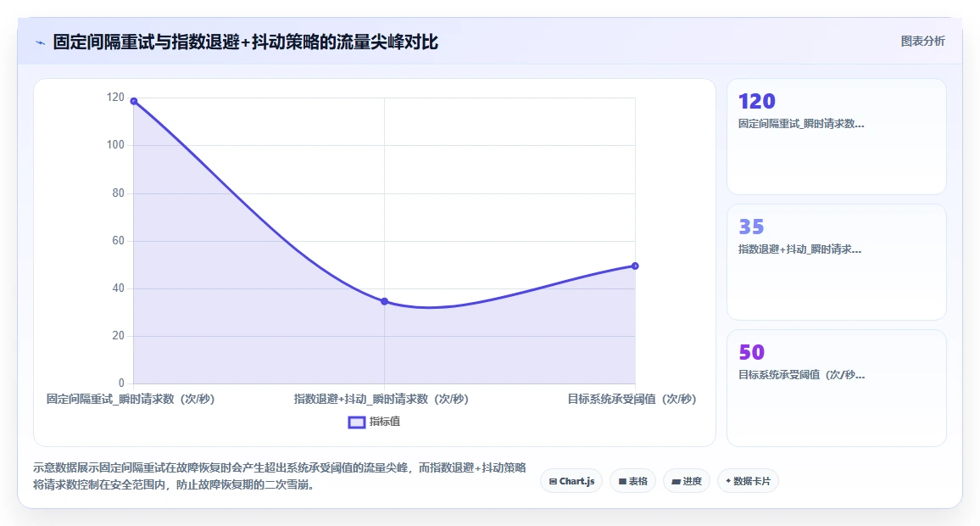Click the y-axis label 60
980x526 pixels.
click(118, 241)
